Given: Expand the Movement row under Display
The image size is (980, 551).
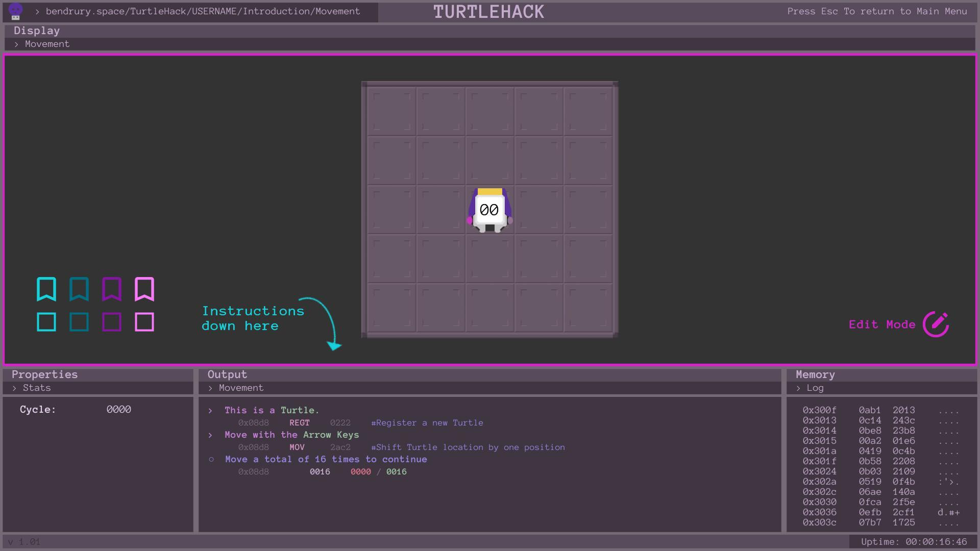Looking at the screenshot, I should 490,44.
